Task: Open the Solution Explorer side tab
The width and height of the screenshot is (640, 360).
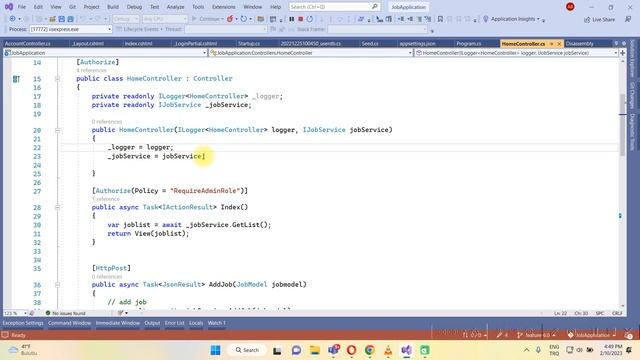Action: [x=633, y=58]
